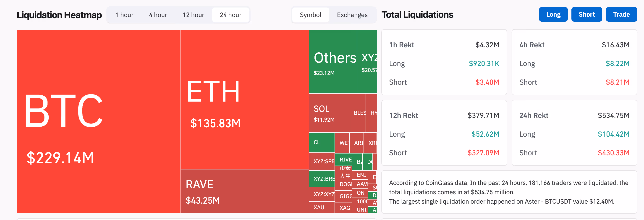Select the ETH heatmap tile
The height and width of the screenshot is (220, 644).
pos(244,100)
